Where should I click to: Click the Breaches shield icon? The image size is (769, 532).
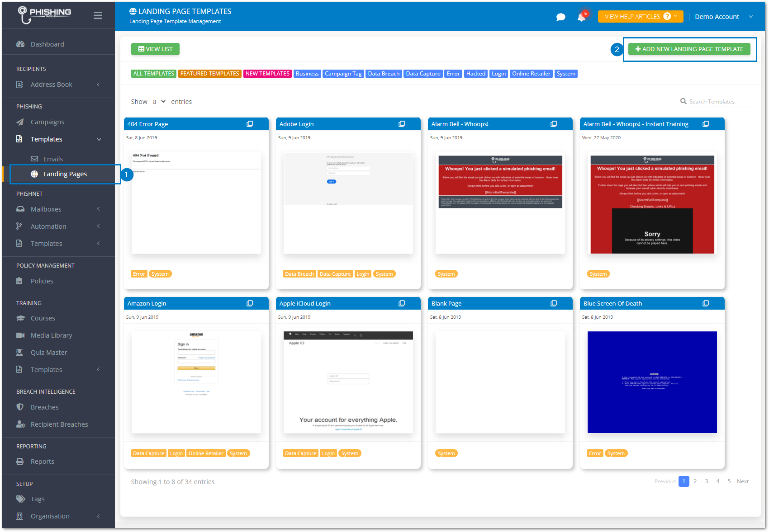(x=19, y=407)
